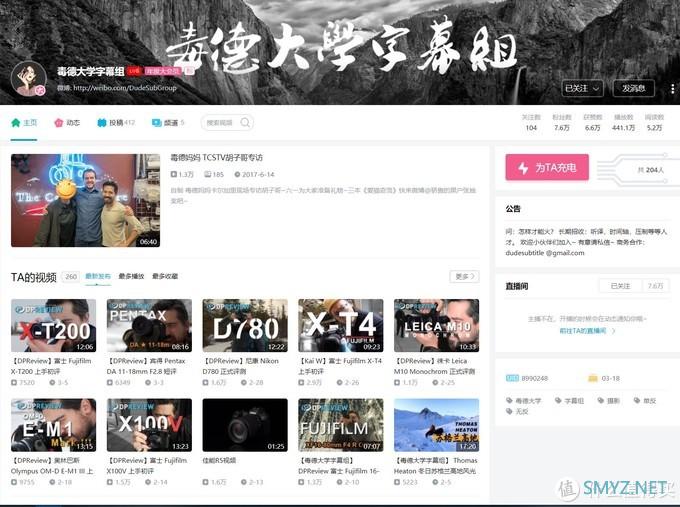The height and width of the screenshot is (507, 680).
Task: Click the lightning icon on 为TA充电
Action: click(523, 167)
